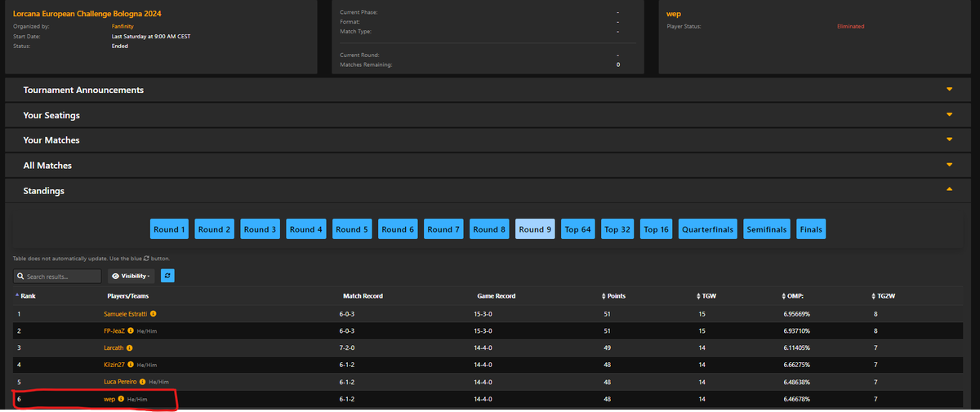Click info icon next to wep
The image size is (980, 412).
point(121,399)
